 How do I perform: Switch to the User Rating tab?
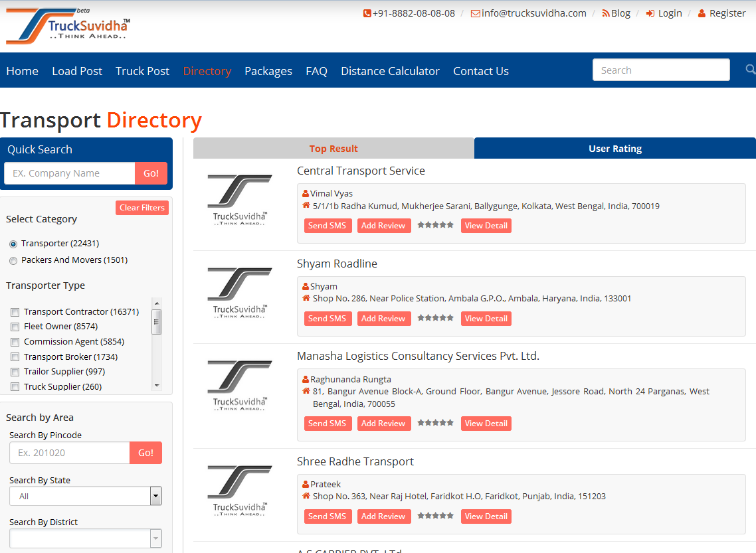[x=614, y=149]
